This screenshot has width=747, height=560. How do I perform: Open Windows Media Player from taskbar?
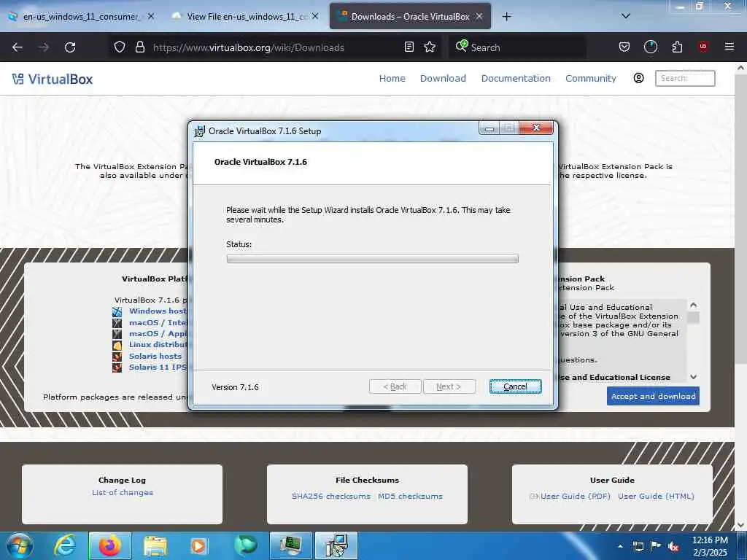(198, 545)
